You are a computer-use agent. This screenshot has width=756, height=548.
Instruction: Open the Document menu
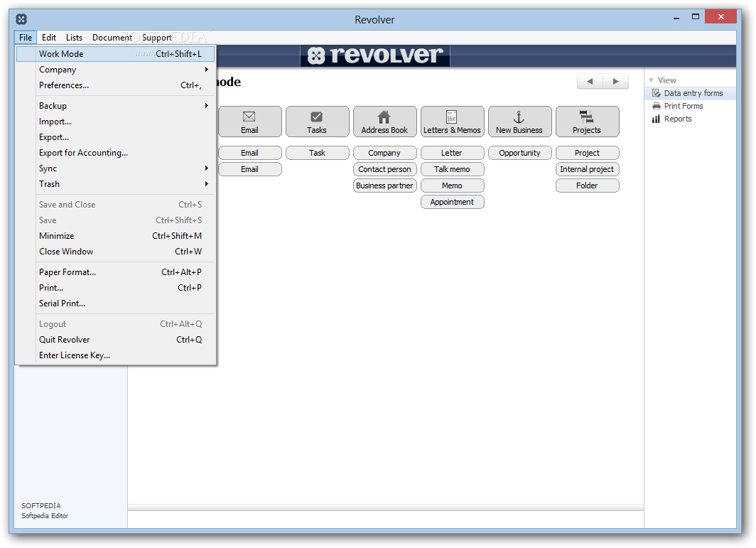click(x=112, y=37)
